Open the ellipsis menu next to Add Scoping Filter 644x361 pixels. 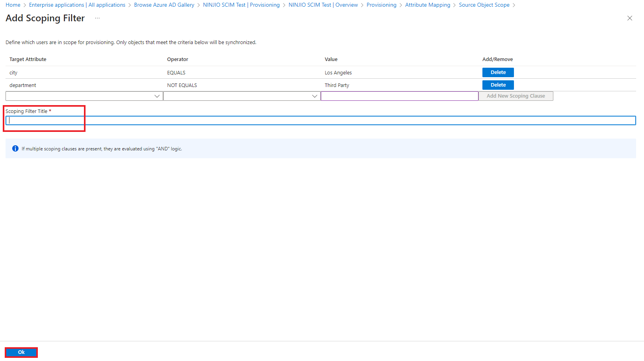97,18
